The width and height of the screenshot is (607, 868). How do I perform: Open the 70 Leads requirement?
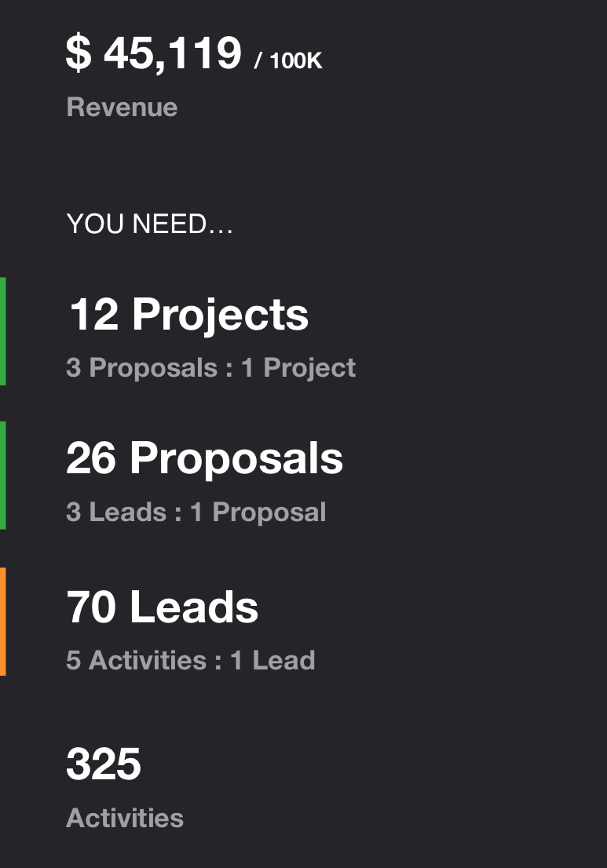(162, 607)
